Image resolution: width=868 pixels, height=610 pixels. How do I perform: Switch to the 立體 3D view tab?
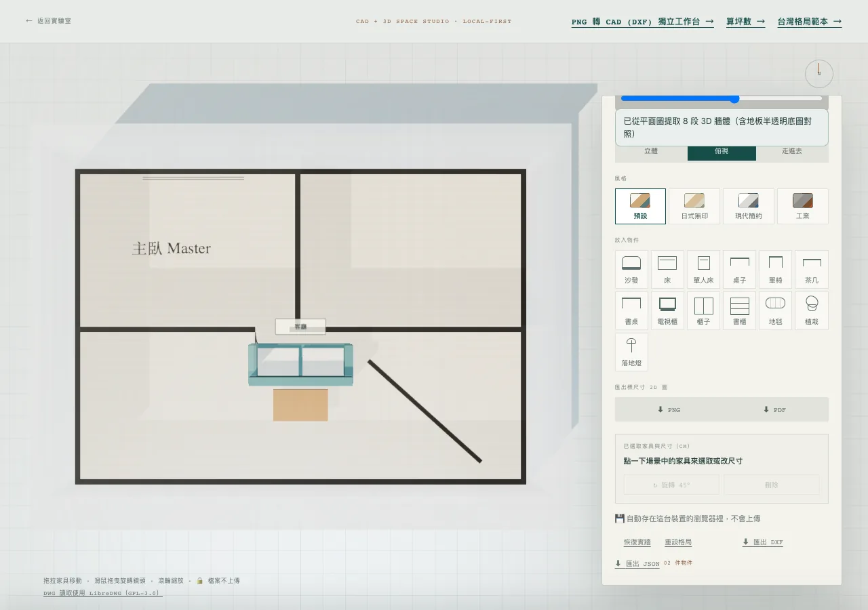[651, 153]
